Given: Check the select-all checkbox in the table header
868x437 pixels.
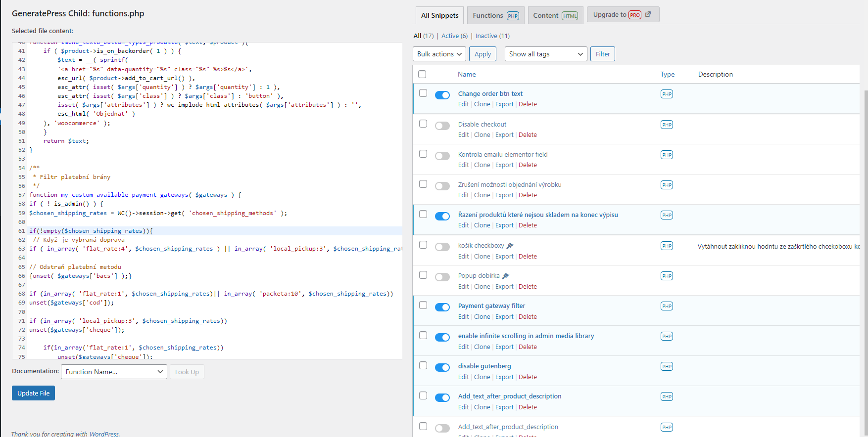Looking at the screenshot, I should pyautogui.click(x=422, y=74).
